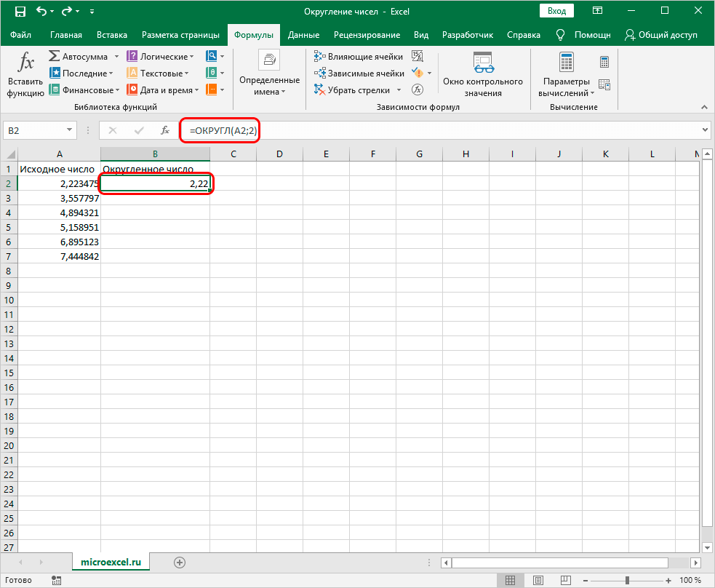The image size is (715, 588).
Task: Select Normal view button in status bar
Action: 510,580
